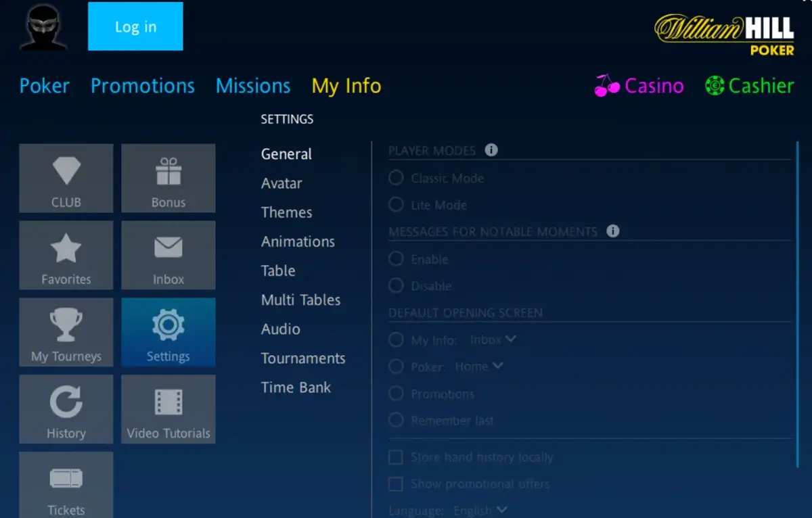This screenshot has height=518, width=812.
Task: Switch to the Promotions tab
Action: point(143,86)
